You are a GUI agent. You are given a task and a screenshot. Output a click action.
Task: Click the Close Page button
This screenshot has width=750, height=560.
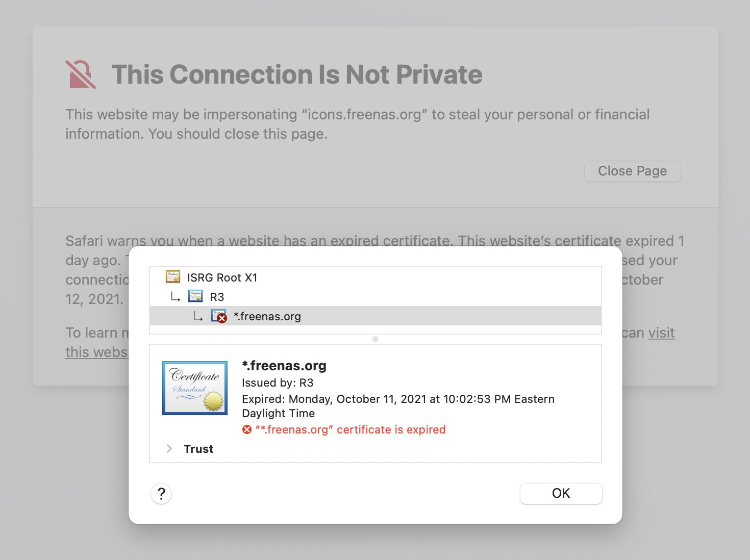pos(633,171)
